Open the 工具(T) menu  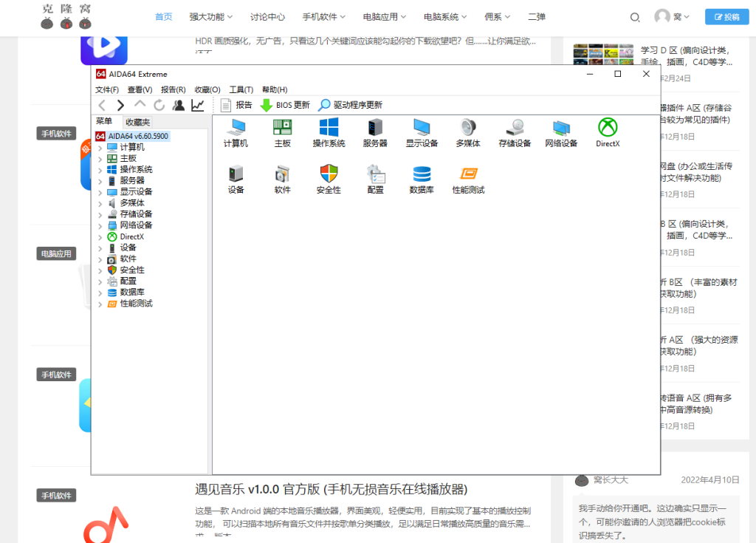241,90
